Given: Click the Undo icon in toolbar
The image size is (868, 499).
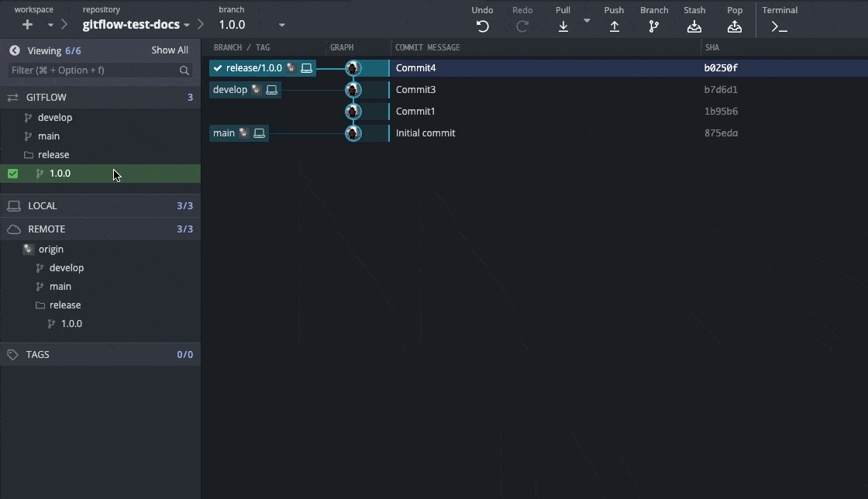Looking at the screenshot, I should coord(482,26).
